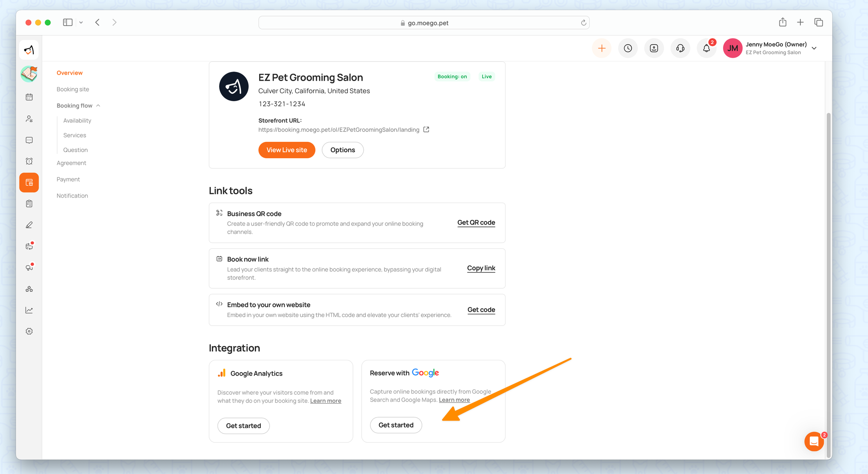Click Get started under Reserve with Google
868x474 pixels.
pos(396,425)
